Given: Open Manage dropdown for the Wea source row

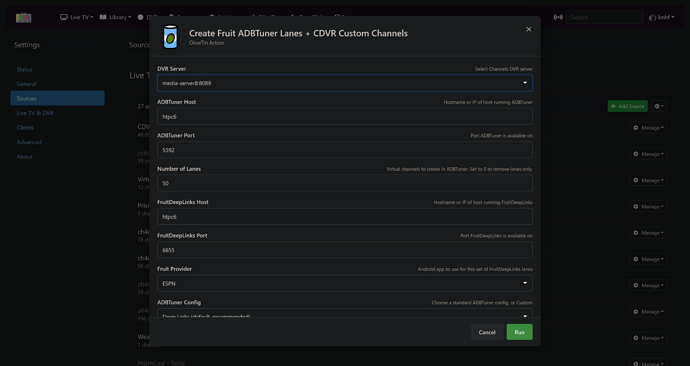Looking at the screenshot, I should click(x=648, y=338).
